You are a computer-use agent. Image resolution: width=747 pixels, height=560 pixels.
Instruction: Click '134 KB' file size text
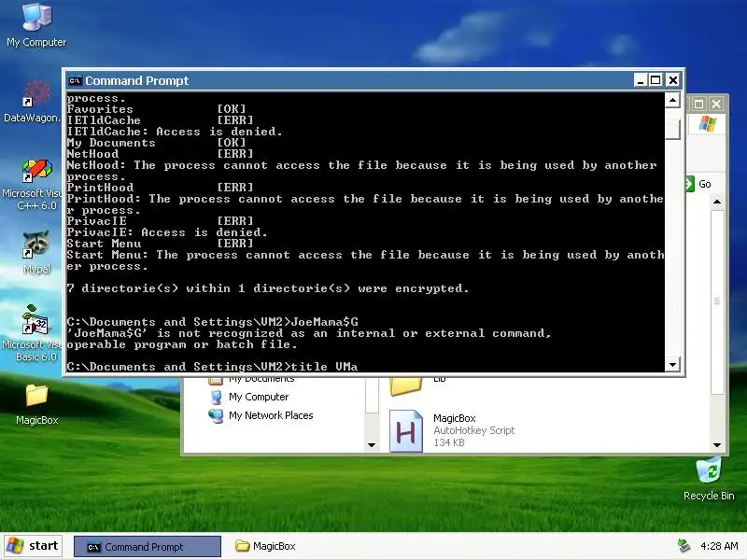[449, 442]
